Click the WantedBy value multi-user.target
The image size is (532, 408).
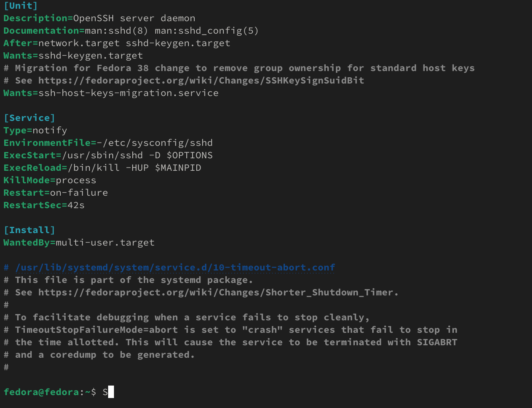(105, 243)
